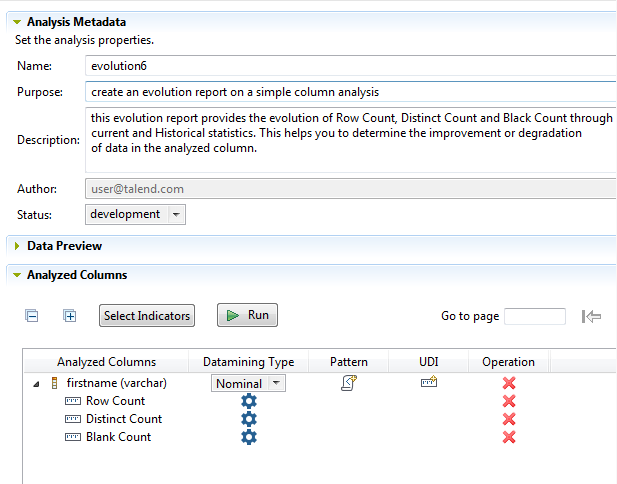Open the Status dropdown
617x484 pixels.
pos(176,214)
